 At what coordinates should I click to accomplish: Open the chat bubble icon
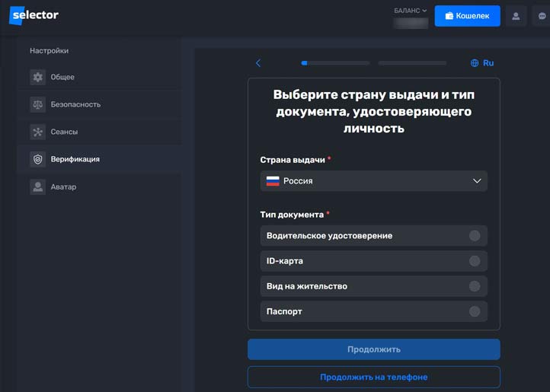click(x=542, y=16)
